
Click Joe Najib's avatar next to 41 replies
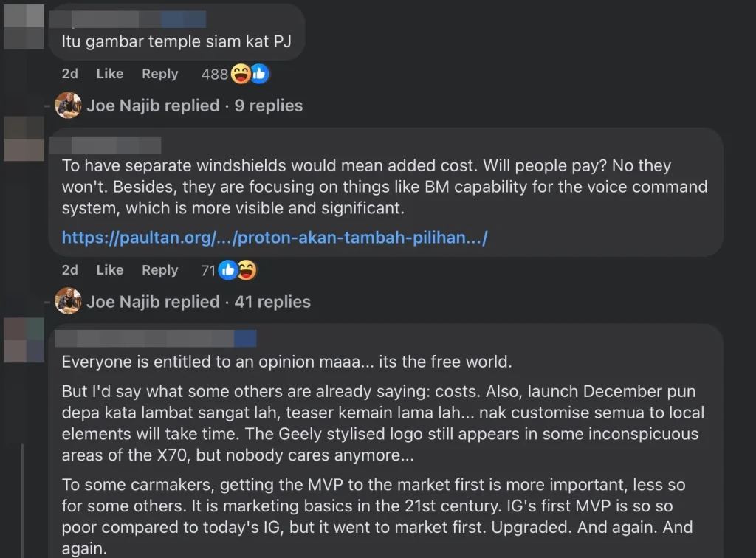(x=68, y=301)
